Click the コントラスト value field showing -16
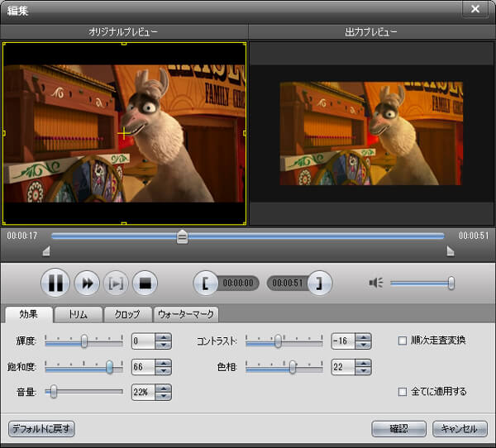The image size is (496, 448). (x=343, y=341)
